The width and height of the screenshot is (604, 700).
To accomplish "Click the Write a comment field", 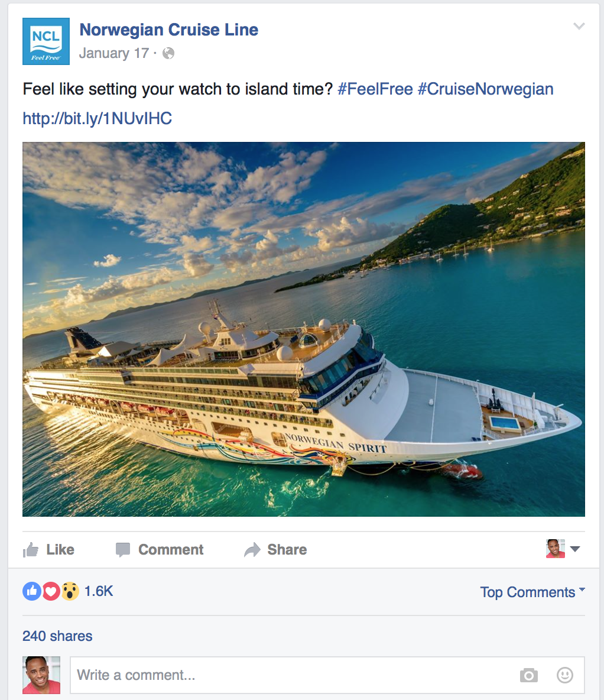I will pyautogui.click(x=327, y=675).
